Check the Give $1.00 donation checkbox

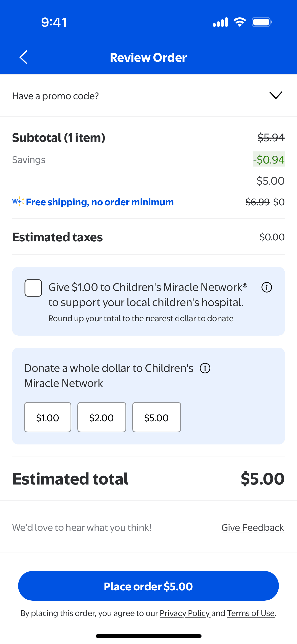pyautogui.click(x=33, y=288)
